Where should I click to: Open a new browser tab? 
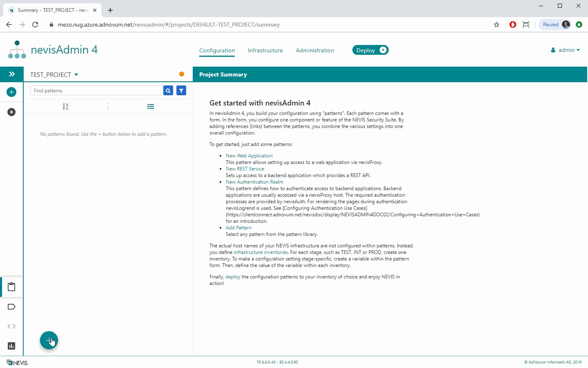pos(110,10)
